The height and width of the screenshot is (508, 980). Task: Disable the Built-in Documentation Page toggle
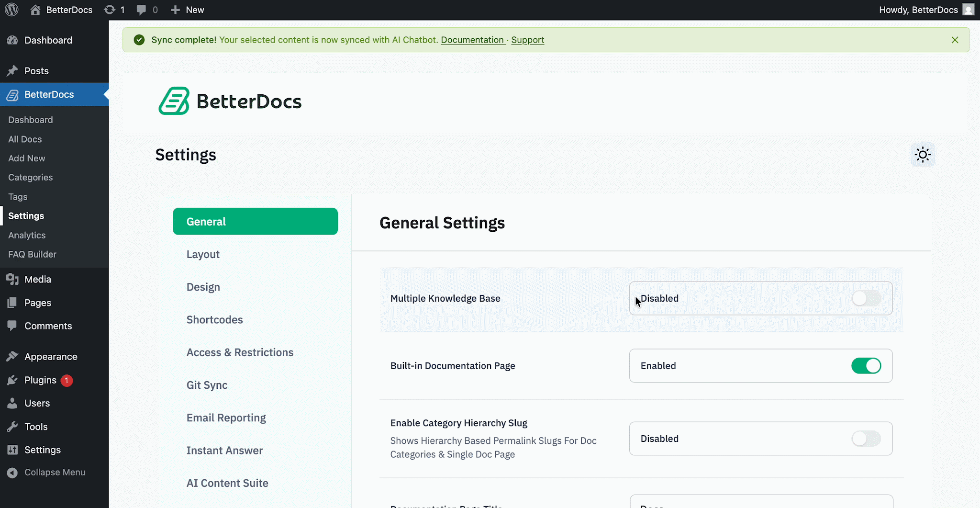click(x=866, y=366)
